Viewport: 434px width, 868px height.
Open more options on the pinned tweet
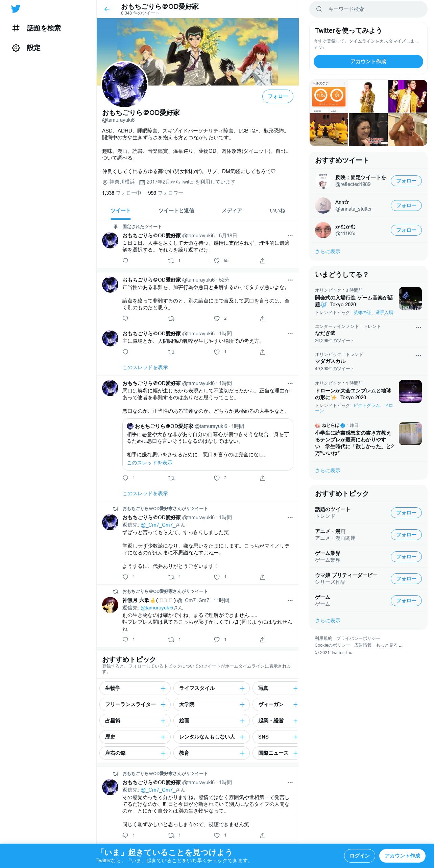290,236
